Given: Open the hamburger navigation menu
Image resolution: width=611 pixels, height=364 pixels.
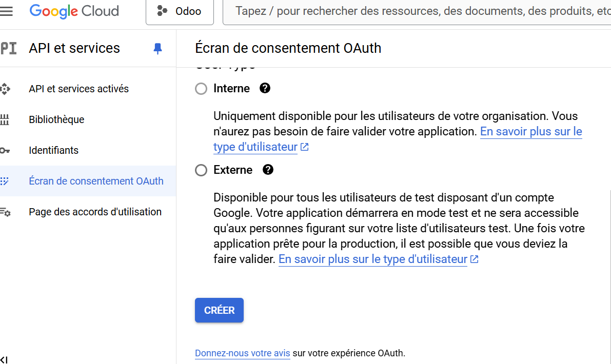Looking at the screenshot, I should [x=6, y=11].
